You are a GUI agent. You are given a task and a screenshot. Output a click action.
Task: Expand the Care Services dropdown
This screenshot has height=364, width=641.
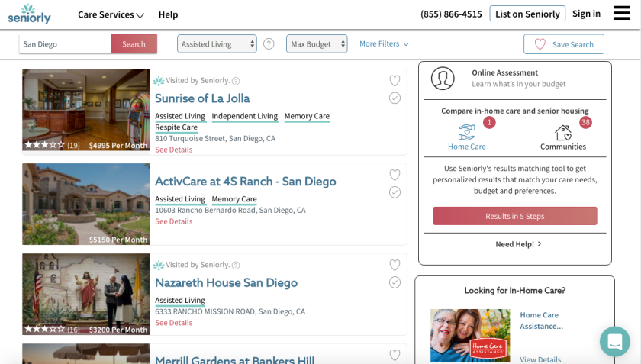click(x=111, y=14)
